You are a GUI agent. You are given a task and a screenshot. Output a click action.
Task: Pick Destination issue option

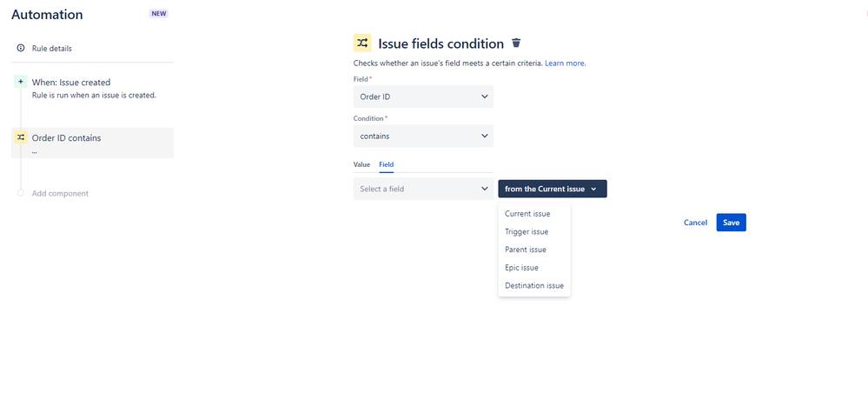click(x=534, y=285)
